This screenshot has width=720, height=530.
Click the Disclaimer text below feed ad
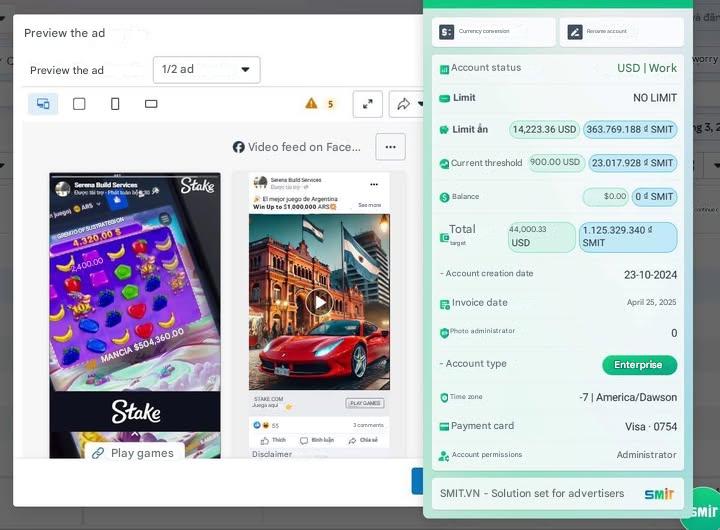272,454
